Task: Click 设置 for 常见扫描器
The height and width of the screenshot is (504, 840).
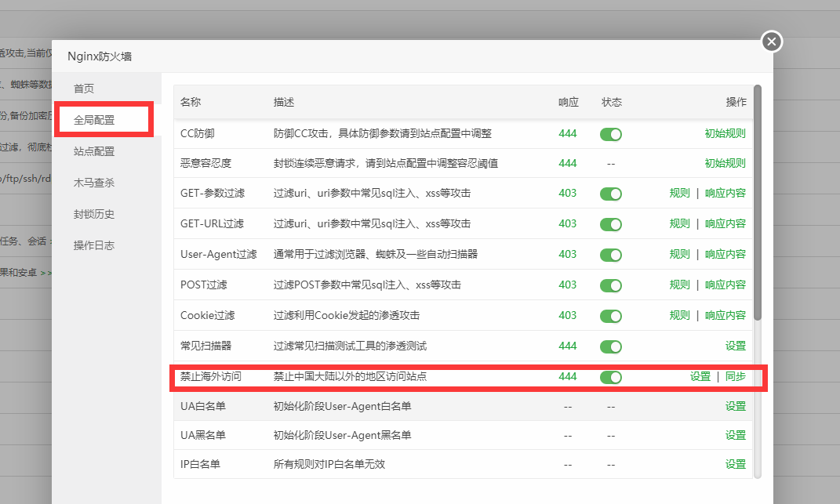Action: click(x=736, y=346)
